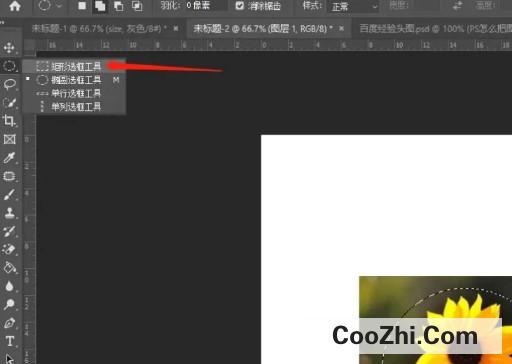Choose 矩形选框工具 from the flyout
Screen dimensions: 512x364
point(74,67)
